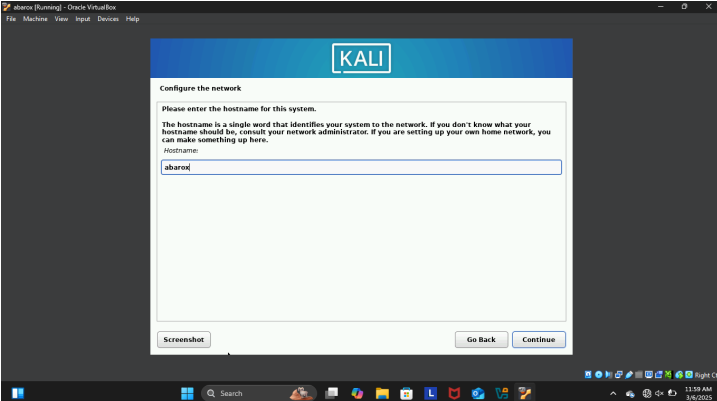The height and width of the screenshot is (401, 717).
Task: Open the Input menu
Action: [82, 19]
